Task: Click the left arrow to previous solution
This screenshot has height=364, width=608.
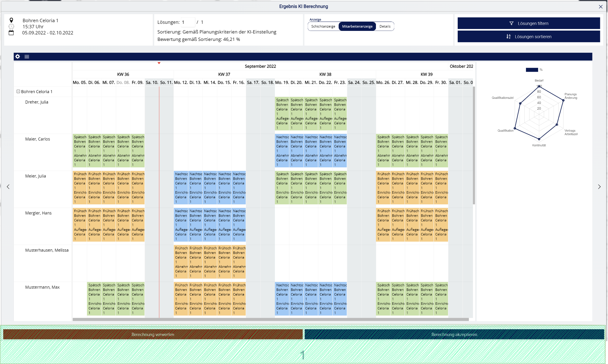Action: point(8,187)
